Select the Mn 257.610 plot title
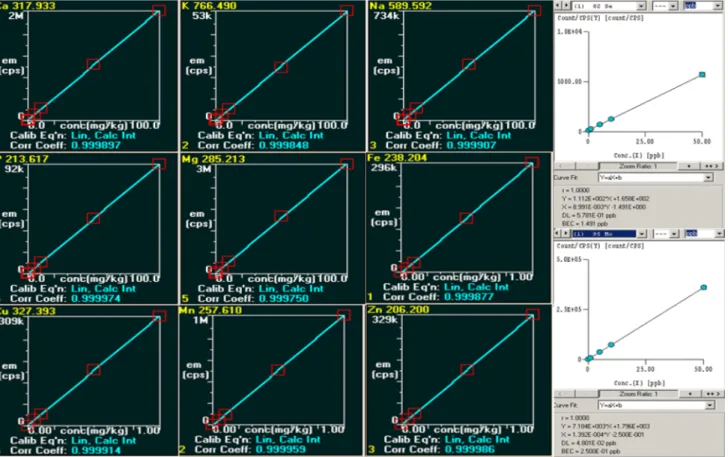728x457 pixels. point(210,310)
